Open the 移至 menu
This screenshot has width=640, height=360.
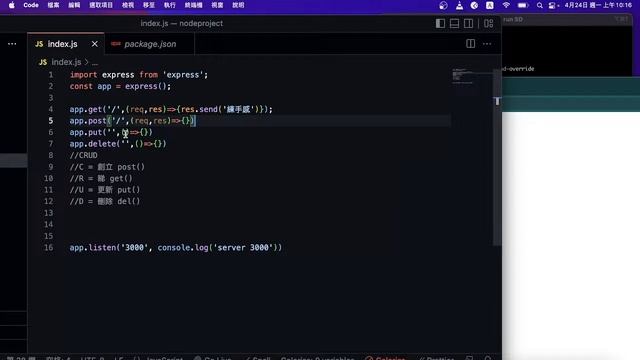pos(149,5)
